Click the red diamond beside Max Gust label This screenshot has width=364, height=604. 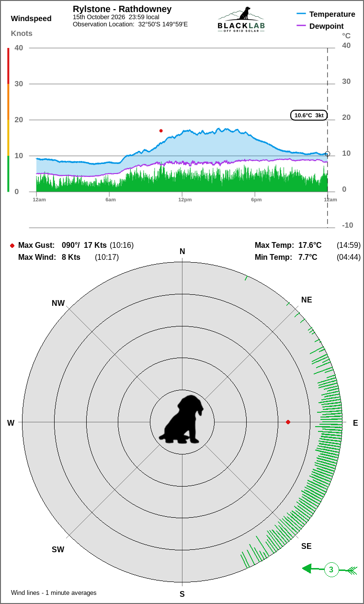[x=12, y=245]
